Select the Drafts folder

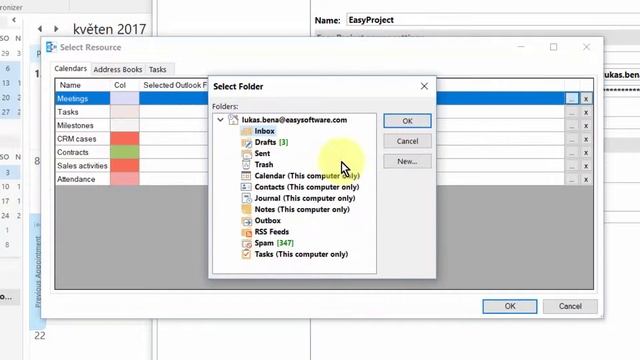coord(271,142)
